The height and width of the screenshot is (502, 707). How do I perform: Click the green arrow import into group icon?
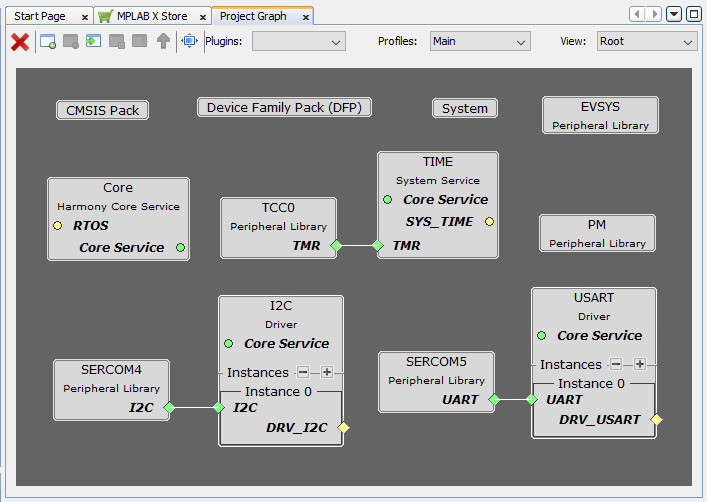pyautogui.click(x=93, y=41)
